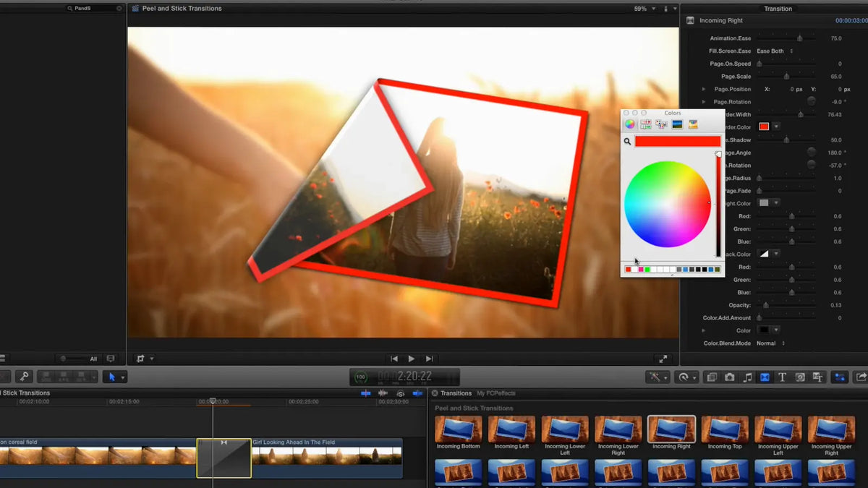Viewport: 868px width, 488px height.
Task: Select the color wheel mode in Colors
Action: click(x=630, y=124)
